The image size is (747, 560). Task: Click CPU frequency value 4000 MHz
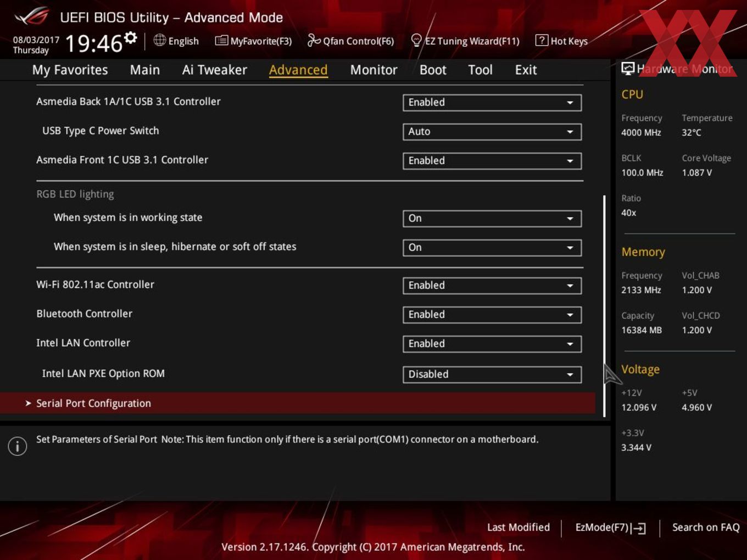(641, 132)
